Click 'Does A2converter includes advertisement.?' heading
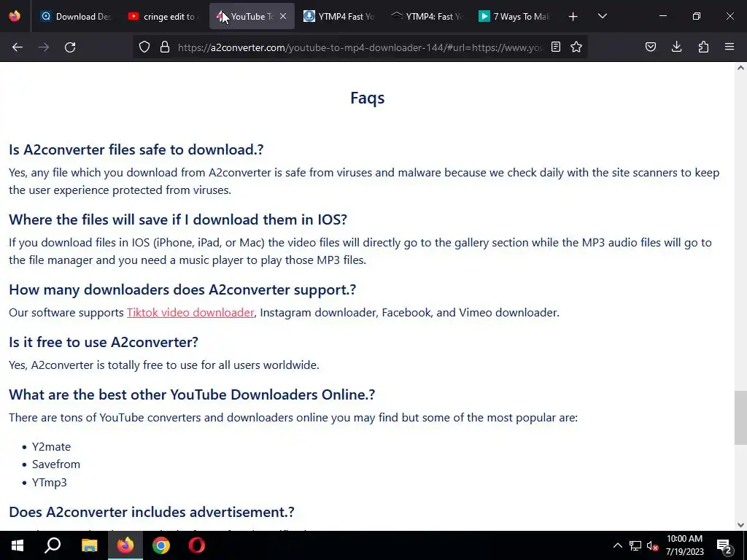Screen dimensions: 747x560 click(x=152, y=512)
